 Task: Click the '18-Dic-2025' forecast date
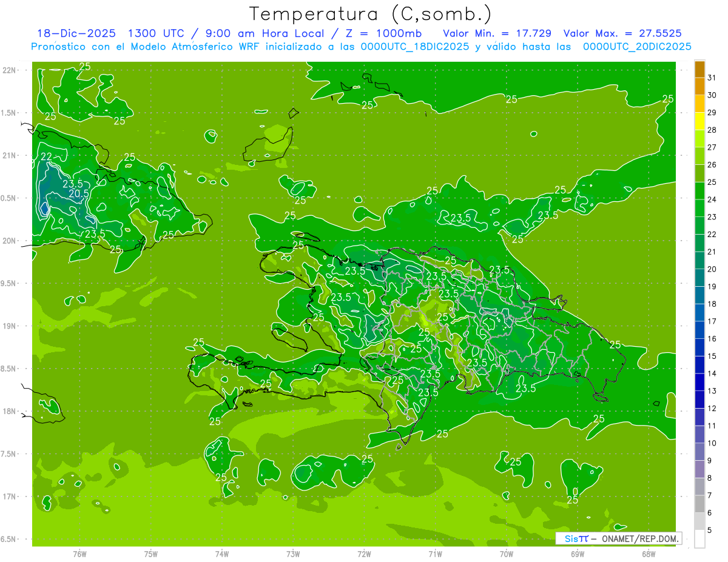tap(76, 33)
